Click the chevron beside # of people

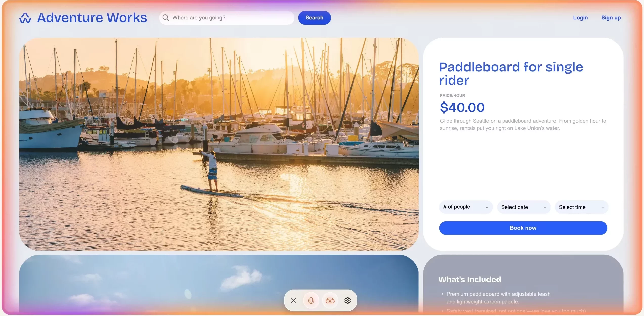(487, 207)
